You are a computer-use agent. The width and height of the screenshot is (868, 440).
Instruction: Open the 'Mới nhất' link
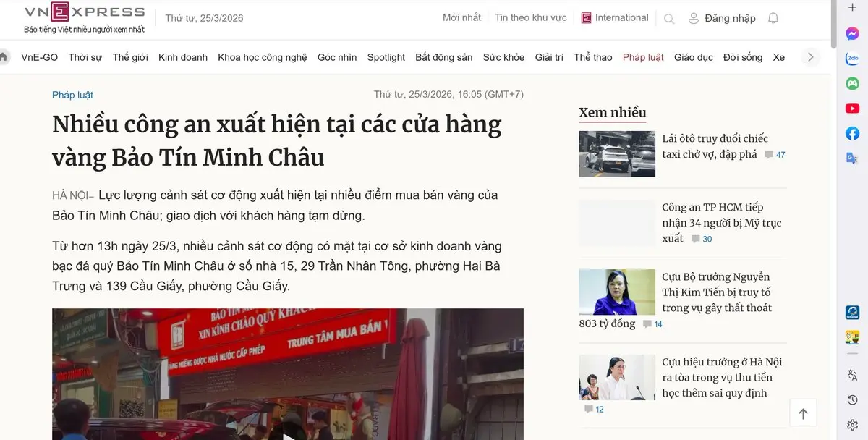461,18
